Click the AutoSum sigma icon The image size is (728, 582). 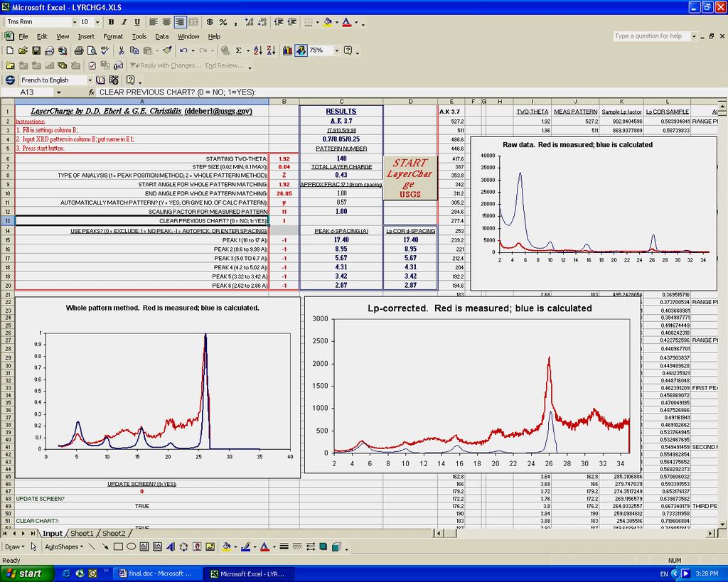[x=239, y=50]
